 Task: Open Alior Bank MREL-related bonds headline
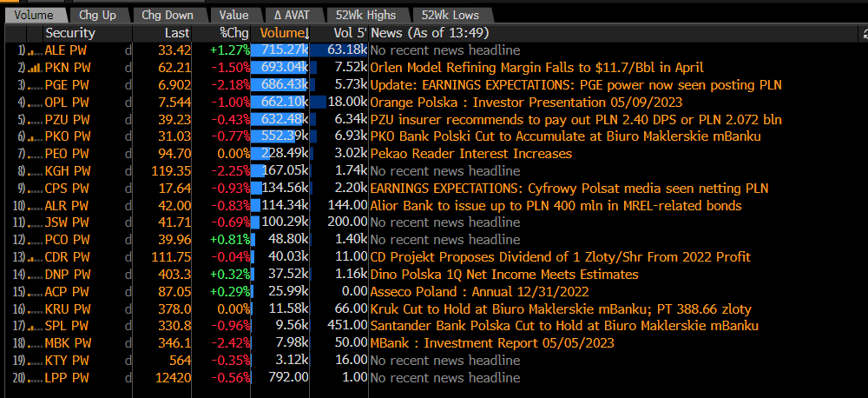tap(556, 206)
